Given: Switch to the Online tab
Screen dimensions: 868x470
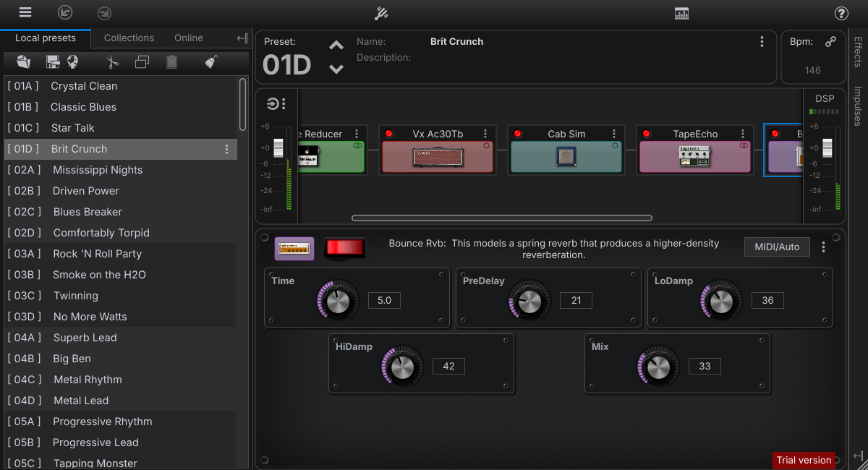Looking at the screenshot, I should pos(189,38).
